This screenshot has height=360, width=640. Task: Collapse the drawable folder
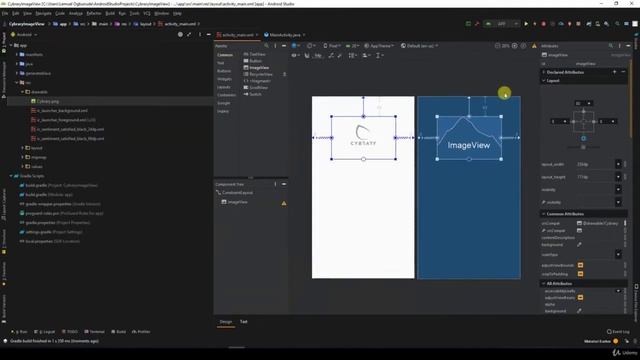[x=22, y=92]
